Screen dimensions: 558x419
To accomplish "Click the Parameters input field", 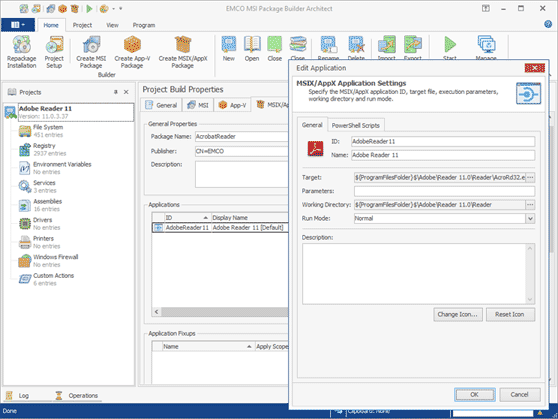I will 444,191.
